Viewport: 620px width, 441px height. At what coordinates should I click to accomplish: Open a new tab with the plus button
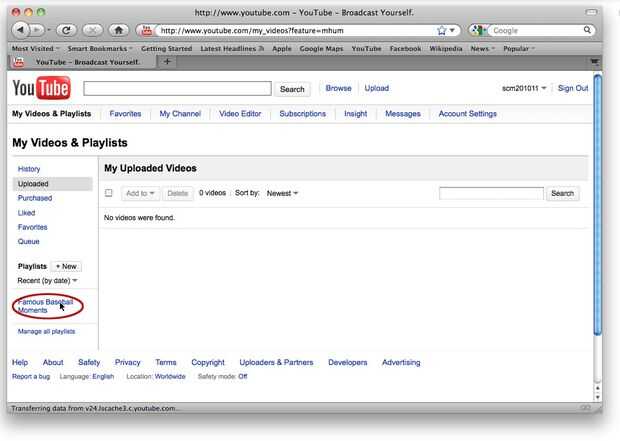(x=167, y=62)
